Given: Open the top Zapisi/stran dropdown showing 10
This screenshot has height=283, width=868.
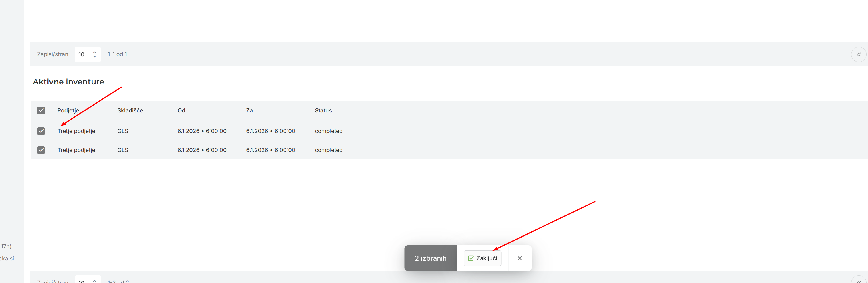Looking at the screenshot, I should click(x=87, y=55).
